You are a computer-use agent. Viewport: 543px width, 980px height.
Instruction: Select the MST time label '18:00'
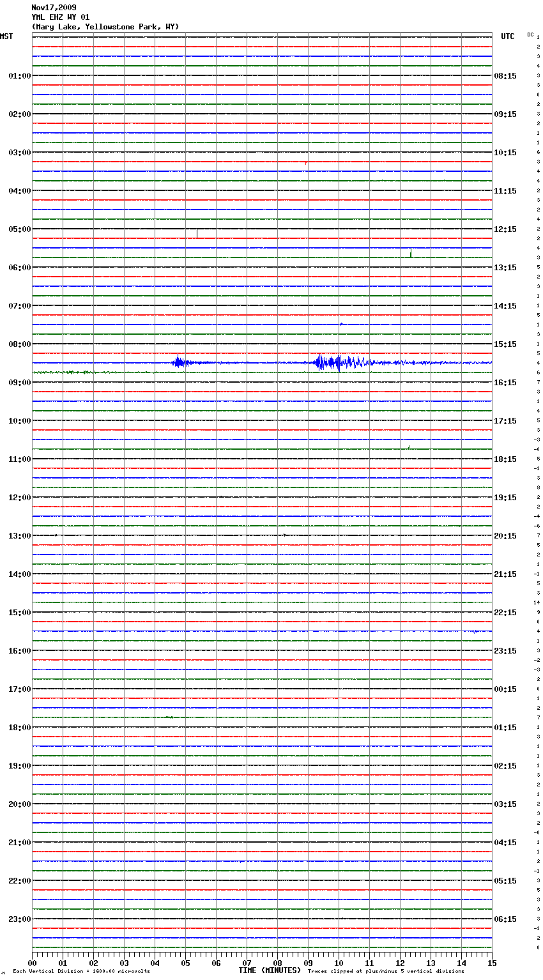tap(20, 728)
